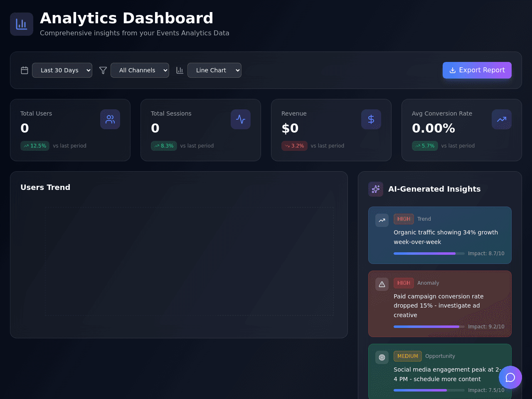Click the 12.5% change badge on Total Users
532x399 pixels.
pyautogui.click(x=35, y=146)
